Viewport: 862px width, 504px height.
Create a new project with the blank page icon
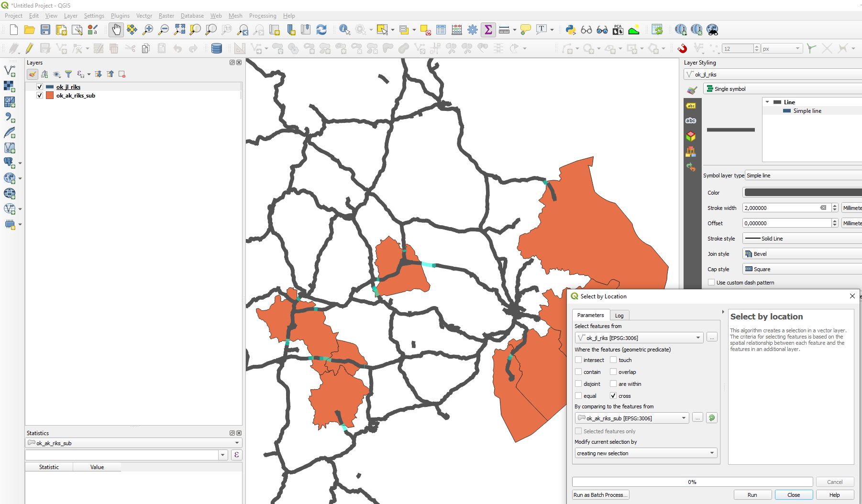point(14,30)
